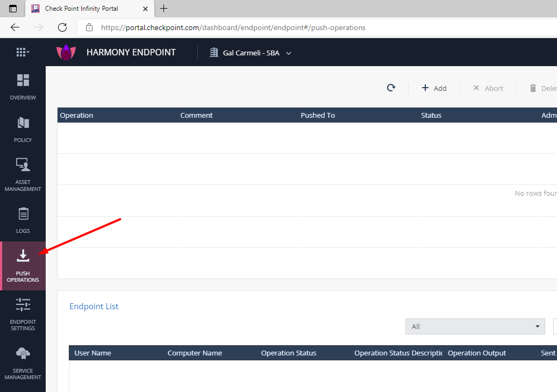
Task: Delete the selected operation
Action: click(543, 88)
